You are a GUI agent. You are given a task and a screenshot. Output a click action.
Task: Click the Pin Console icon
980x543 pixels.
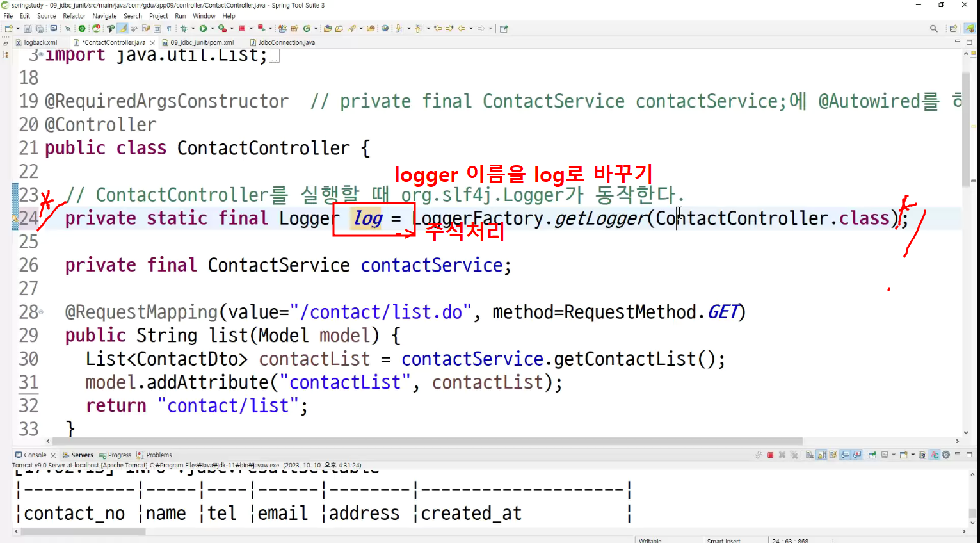click(872, 455)
